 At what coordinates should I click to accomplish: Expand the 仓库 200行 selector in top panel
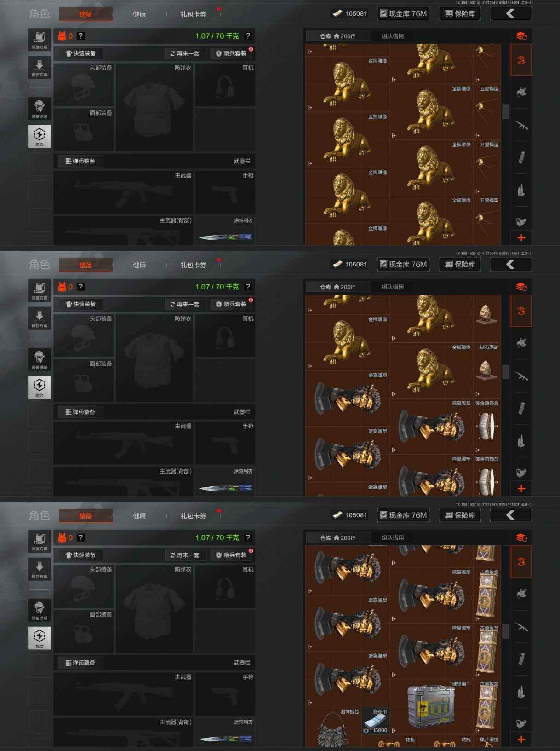pyautogui.click(x=337, y=36)
